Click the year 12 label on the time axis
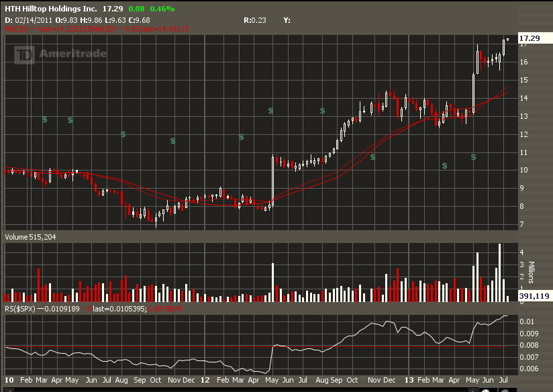553x392 pixels. point(205,380)
